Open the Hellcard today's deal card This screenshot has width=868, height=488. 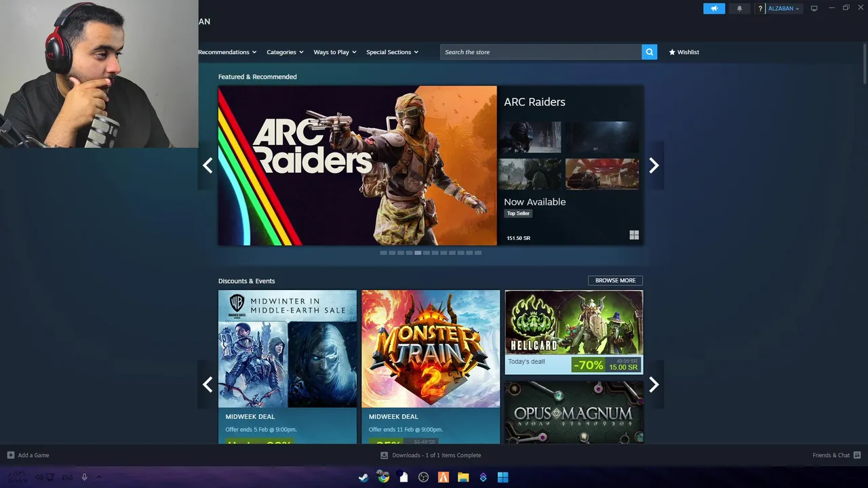tap(574, 332)
